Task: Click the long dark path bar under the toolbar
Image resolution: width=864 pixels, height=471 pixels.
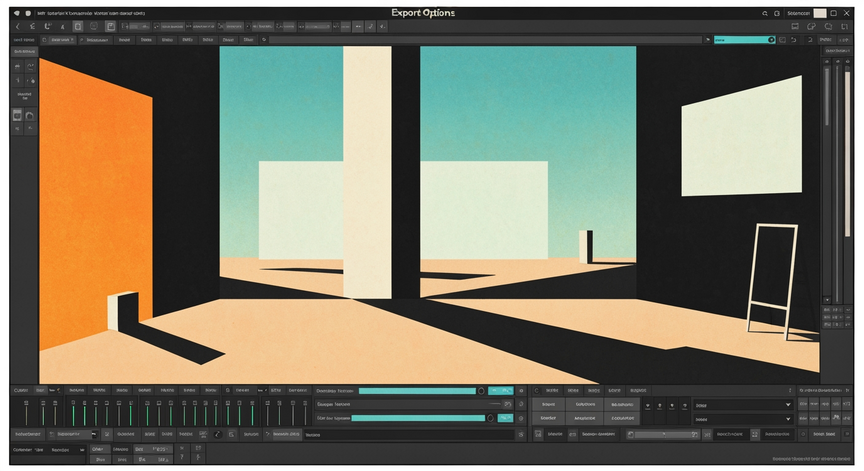Action: [x=486, y=40]
